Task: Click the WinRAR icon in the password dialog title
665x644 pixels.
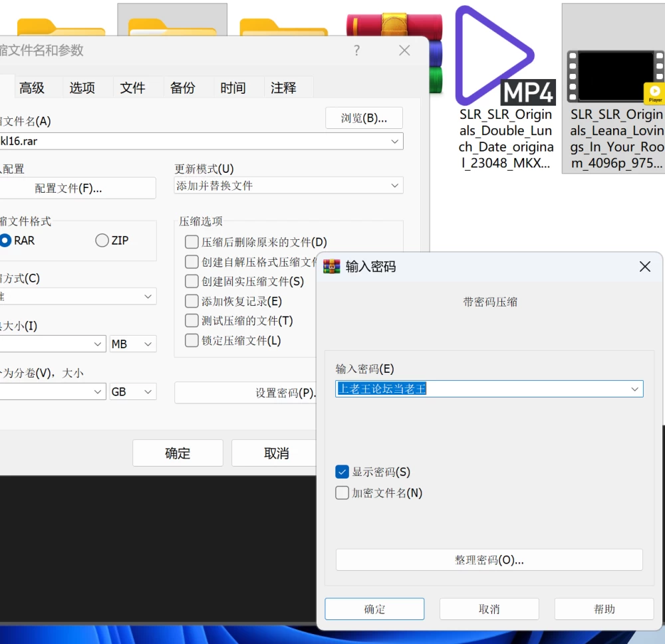Action: [x=332, y=267]
